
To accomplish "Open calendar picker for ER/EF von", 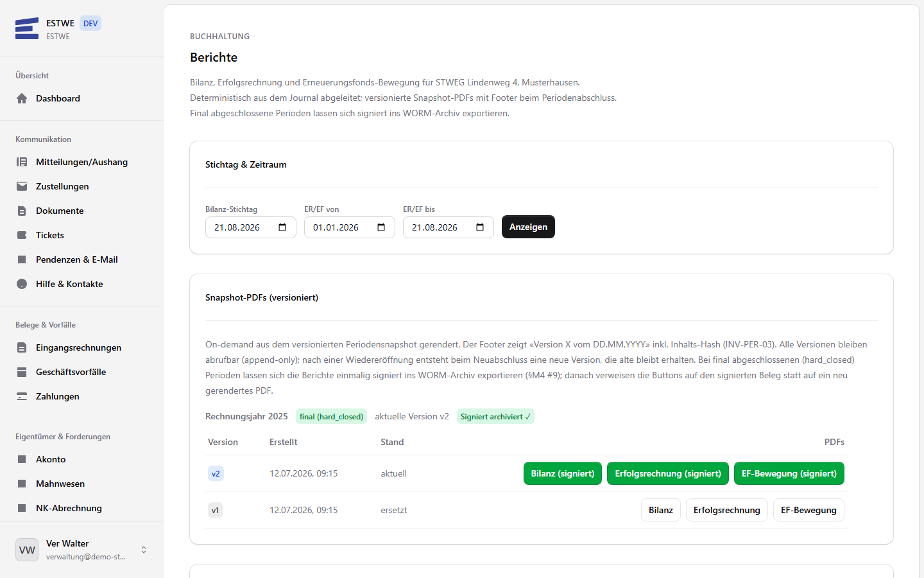I will pyautogui.click(x=381, y=227).
